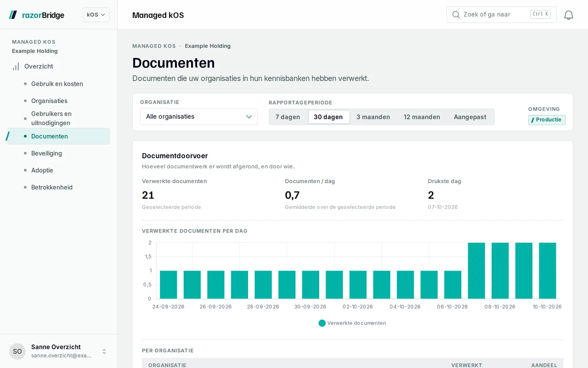Click the Verwerkte documenten legend swatch
The height and width of the screenshot is (368, 588).
(322, 323)
